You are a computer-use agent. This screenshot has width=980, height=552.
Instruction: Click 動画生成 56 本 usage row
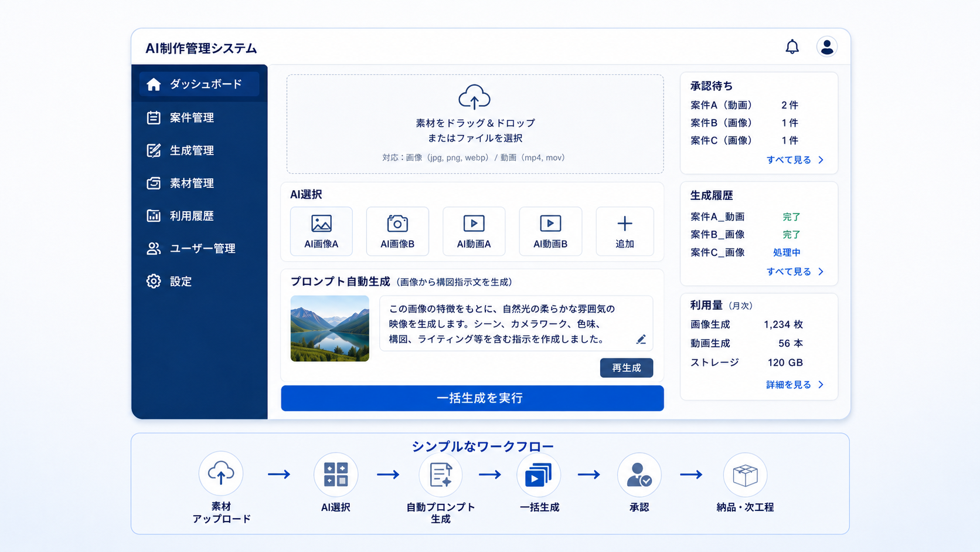click(747, 343)
